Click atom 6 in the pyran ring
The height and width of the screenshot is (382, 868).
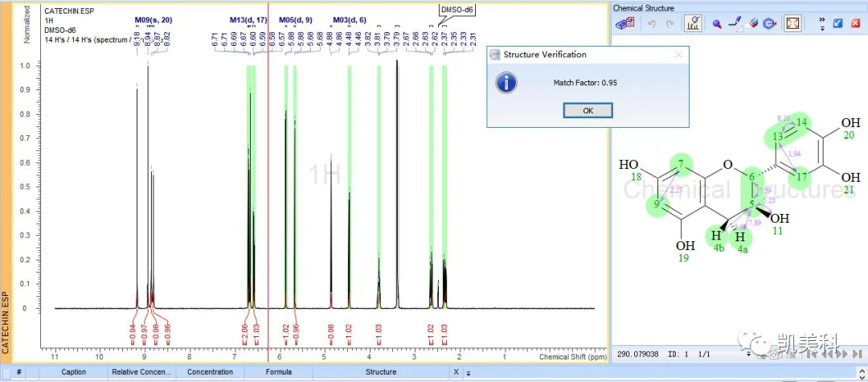tap(751, 177)
